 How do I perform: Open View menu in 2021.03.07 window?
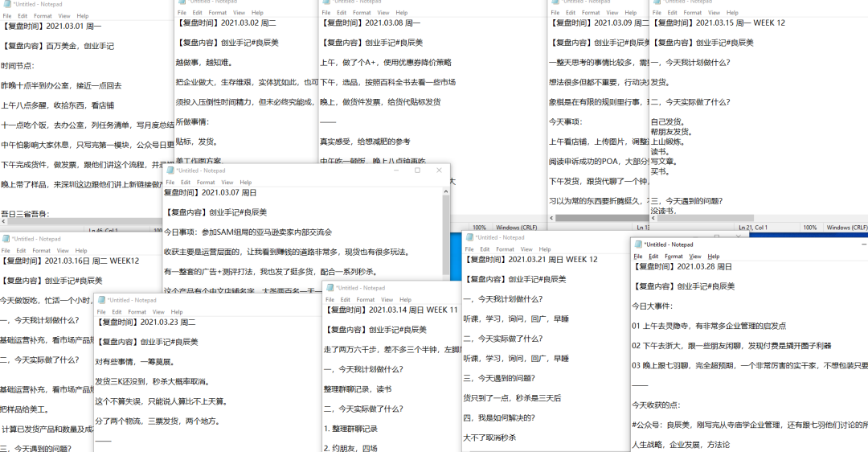coord(227,183)
